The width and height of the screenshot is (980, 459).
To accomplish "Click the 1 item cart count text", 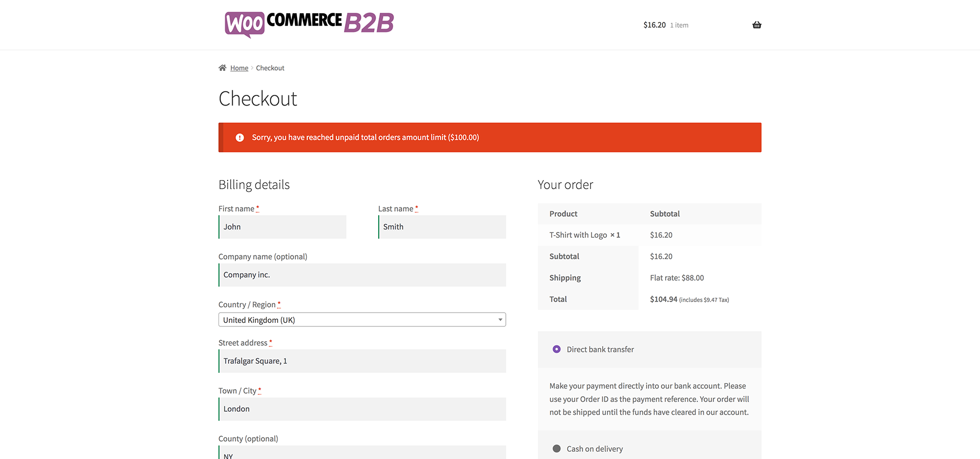I will tap(679, 25).
